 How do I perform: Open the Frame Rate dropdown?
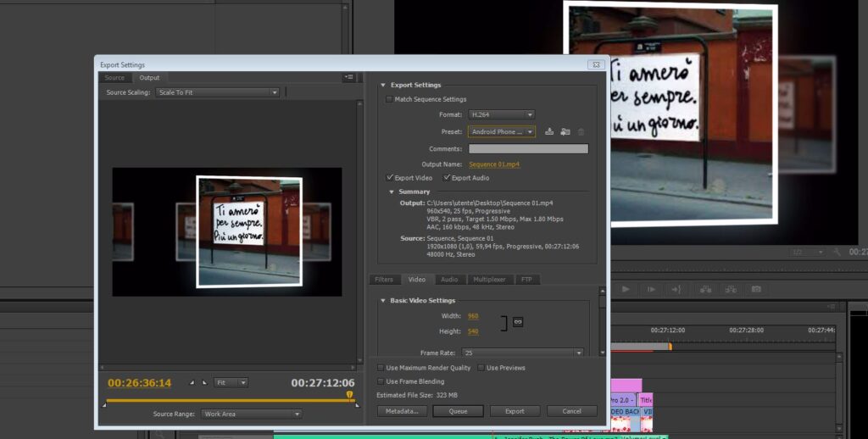522,353
